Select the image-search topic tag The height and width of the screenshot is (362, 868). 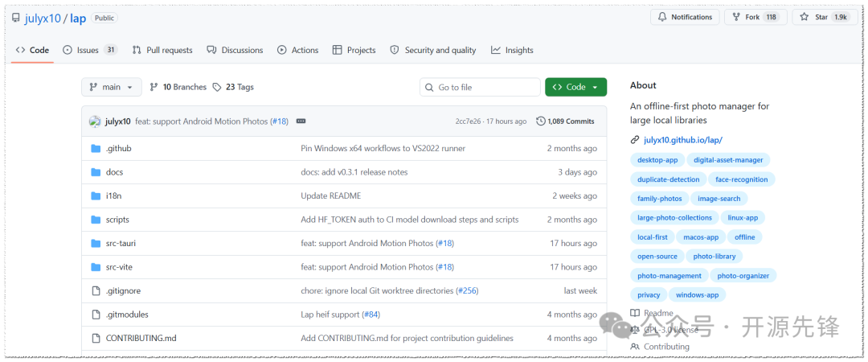719,199
